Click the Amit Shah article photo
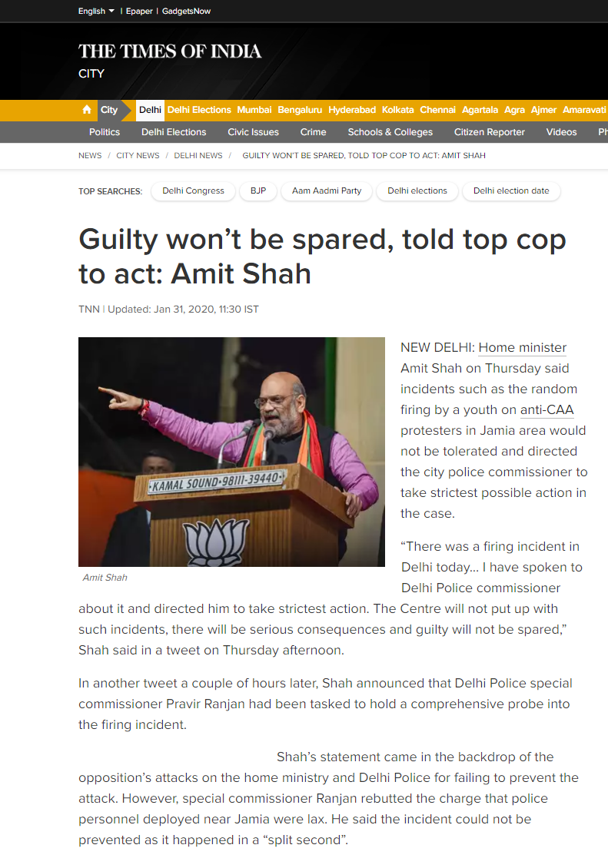The image size is (608, 868). coord(231,452)
